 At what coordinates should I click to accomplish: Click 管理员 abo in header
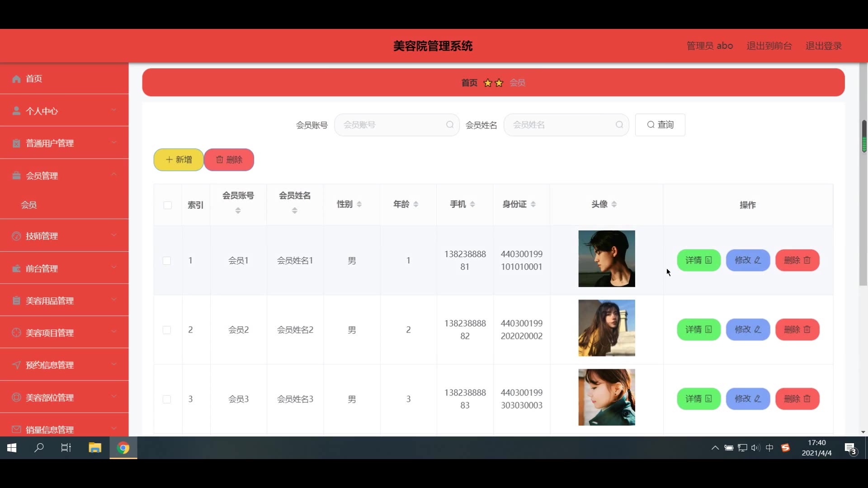coord(710,46)
